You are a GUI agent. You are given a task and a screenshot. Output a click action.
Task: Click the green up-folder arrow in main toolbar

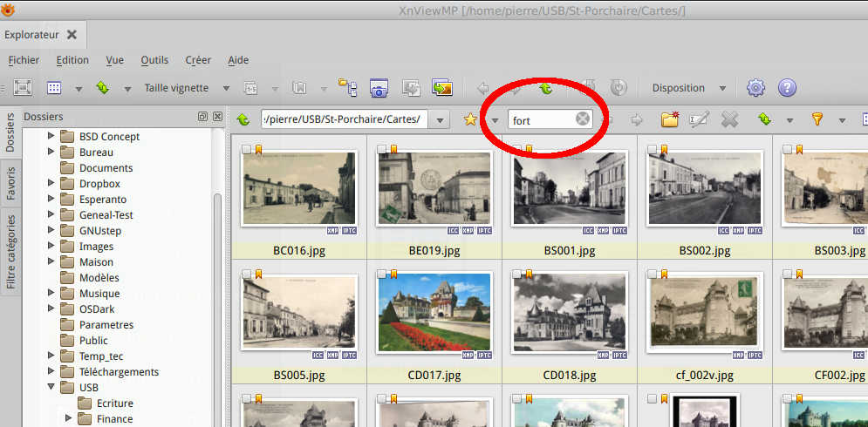click(546, 88)
